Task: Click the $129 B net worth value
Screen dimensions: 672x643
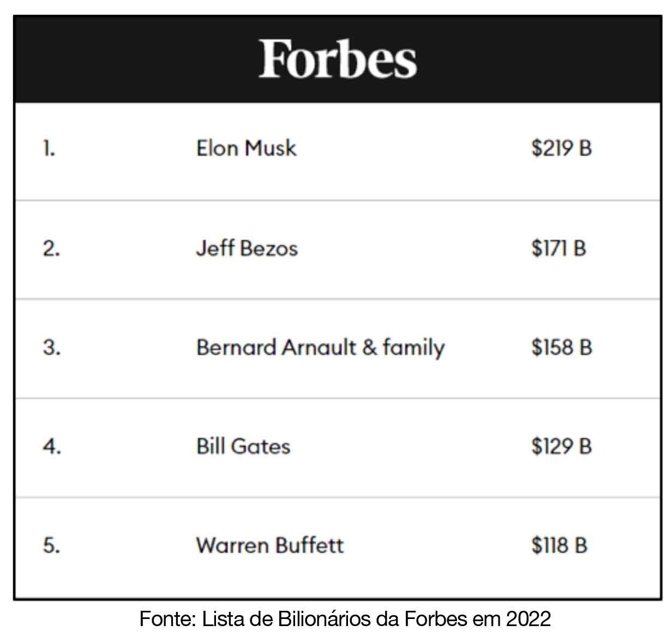Action: 562,446
